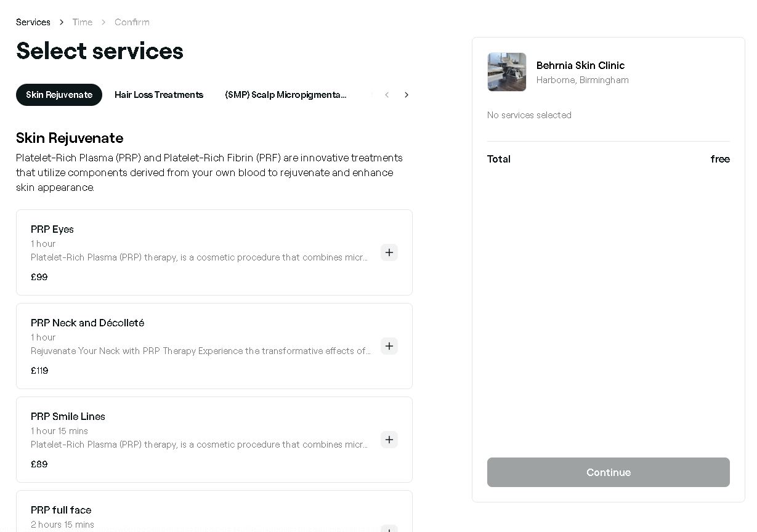Viewport: 757px width, 532px height.
Task: Click the right arrow to show more categories
Action: (x=407, y=95)
